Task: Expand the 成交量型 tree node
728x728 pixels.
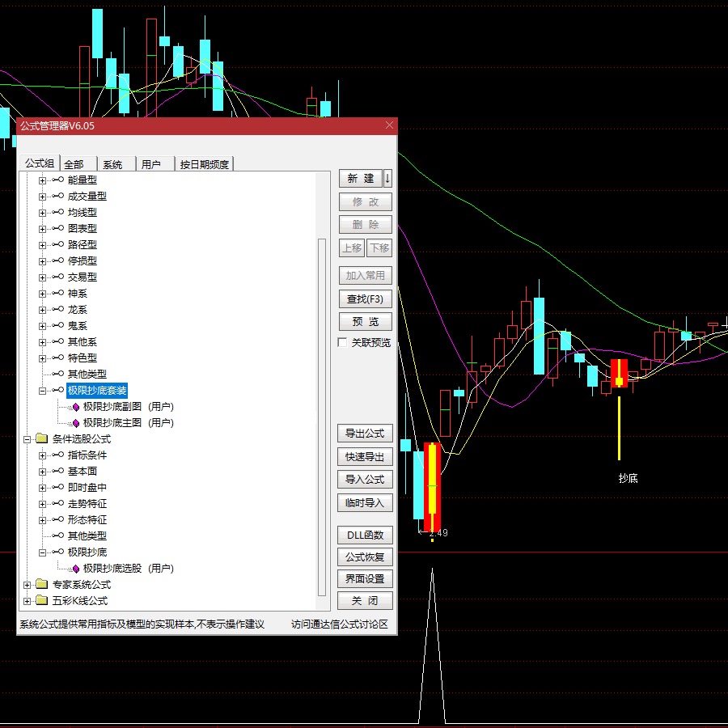Action: (x=42, y=197)
